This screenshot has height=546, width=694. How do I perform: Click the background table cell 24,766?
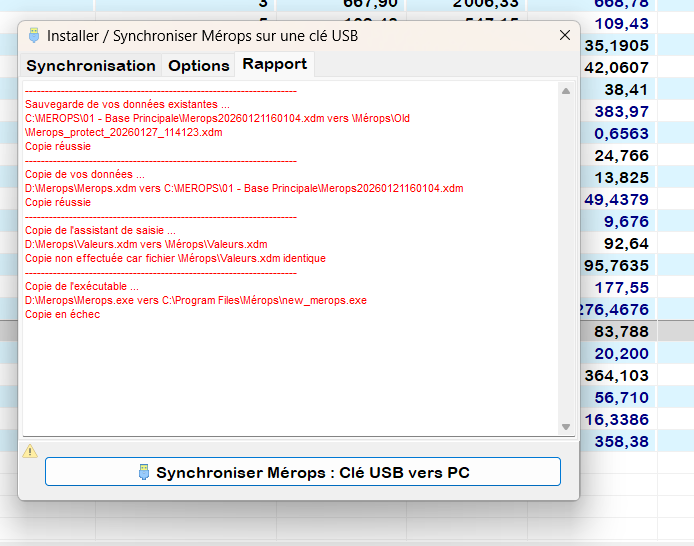(621, 156)
